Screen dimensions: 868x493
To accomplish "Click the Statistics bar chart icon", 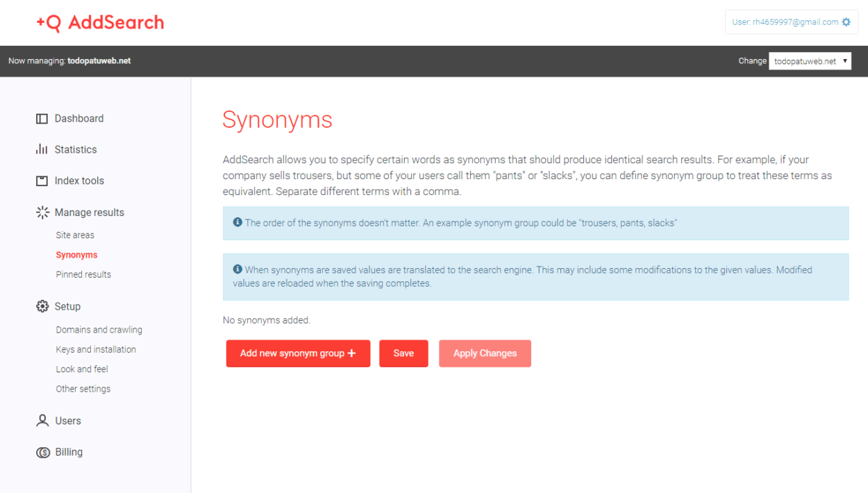I will tap(42, 149).
